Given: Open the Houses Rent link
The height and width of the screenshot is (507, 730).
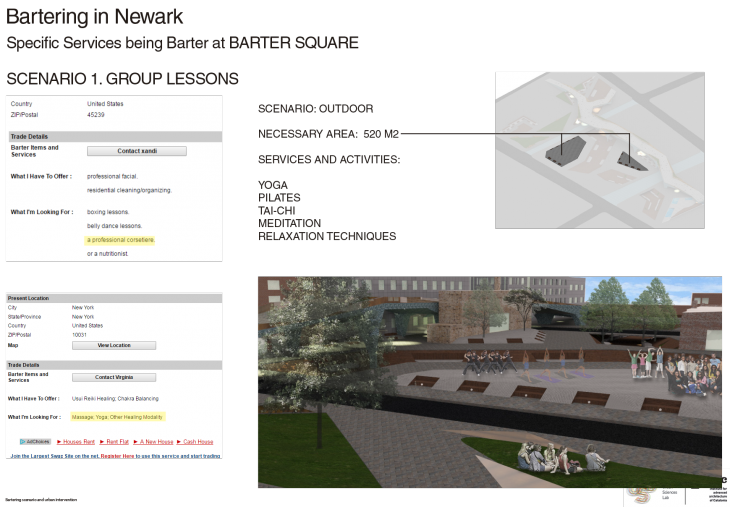Looking at the screenshot, I should coord(76,441).
